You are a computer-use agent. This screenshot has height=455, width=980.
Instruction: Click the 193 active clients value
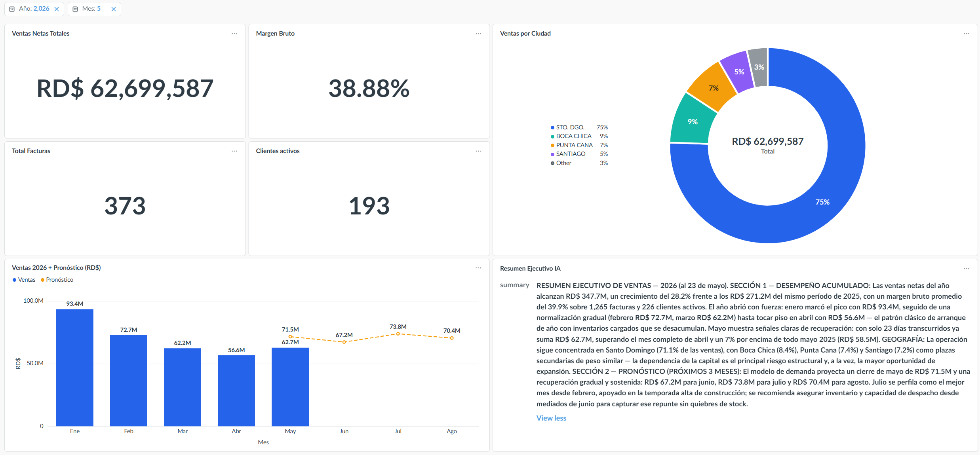click(369, 206)
